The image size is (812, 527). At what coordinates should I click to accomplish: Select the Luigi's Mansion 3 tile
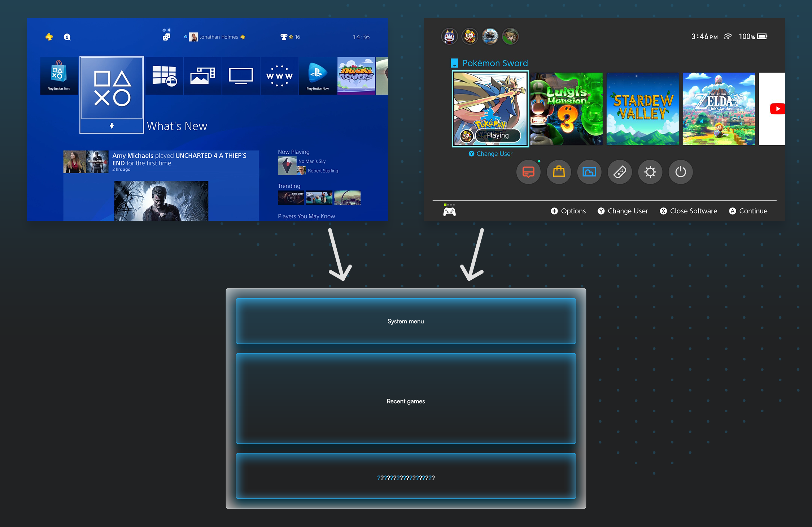click(566, 109)
